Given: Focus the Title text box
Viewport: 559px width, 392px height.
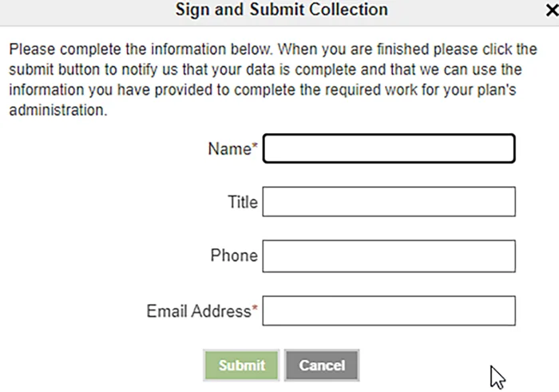Looking at the screenshot, I should point(389,202).
